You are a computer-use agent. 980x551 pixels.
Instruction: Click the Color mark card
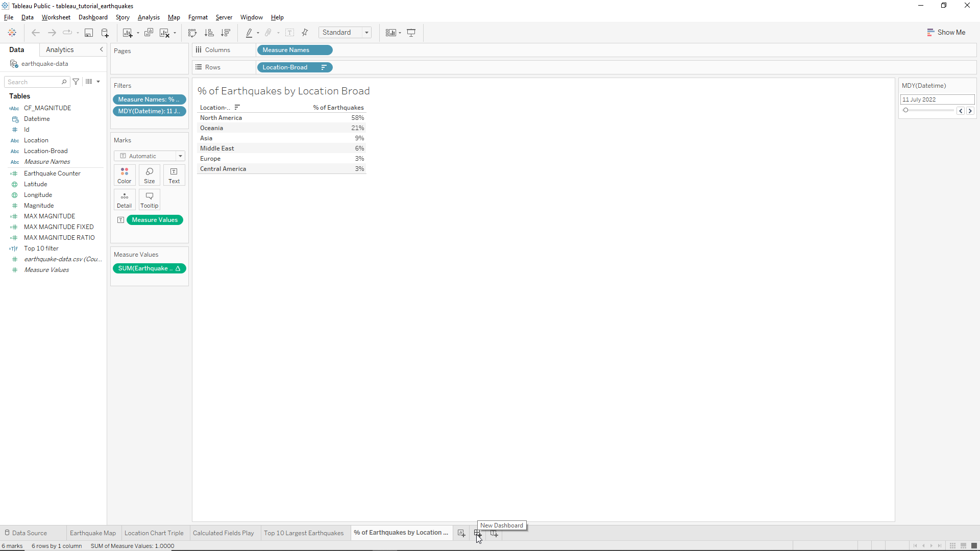click(x=125, y=175)
